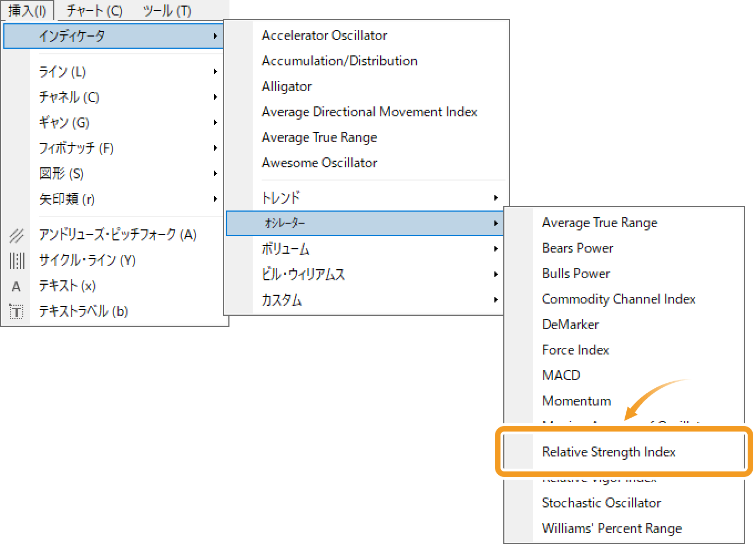Select Relative Strength Index
The height and width of the screenshot is (544, 756).
609,452
